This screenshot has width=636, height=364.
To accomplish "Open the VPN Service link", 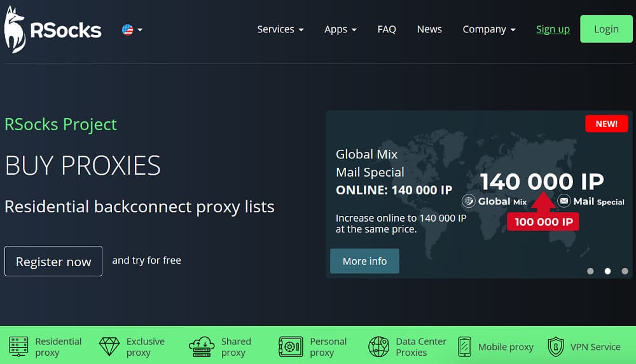I will click(x=595, y=347).
